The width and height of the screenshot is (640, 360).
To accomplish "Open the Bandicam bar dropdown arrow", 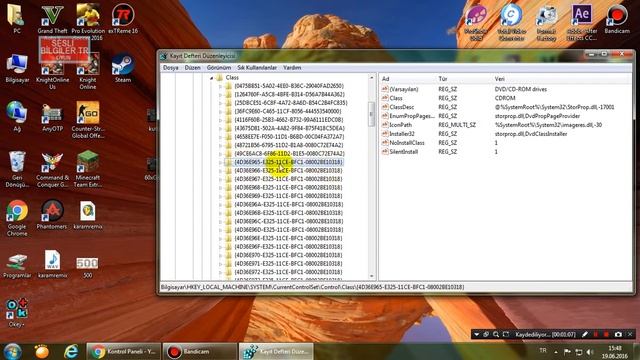I will (476, 334).
